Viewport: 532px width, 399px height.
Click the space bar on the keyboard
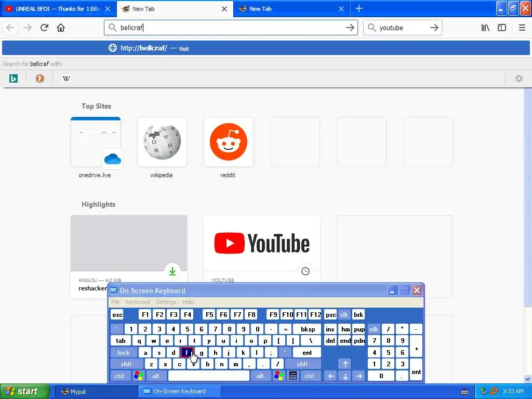point(209,376)
